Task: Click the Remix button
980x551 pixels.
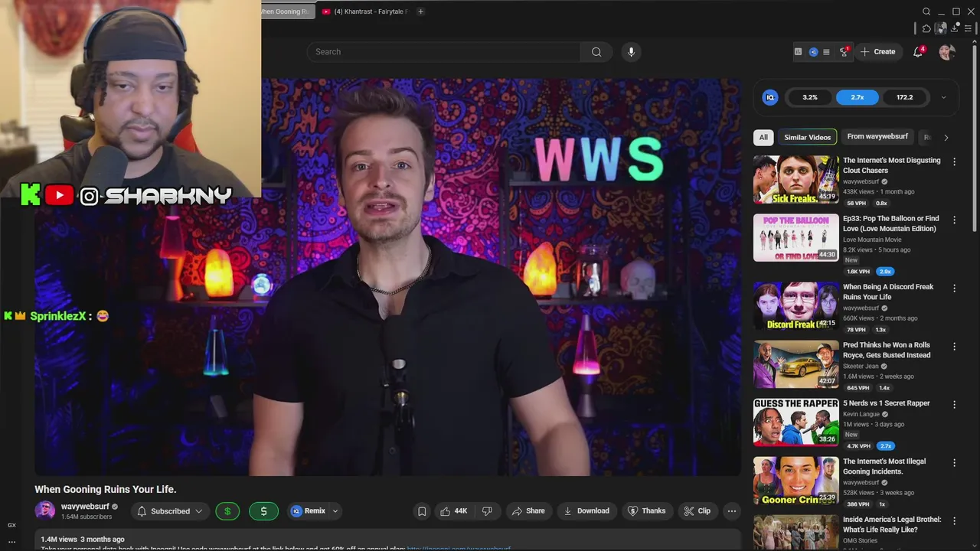Action: 309,511
